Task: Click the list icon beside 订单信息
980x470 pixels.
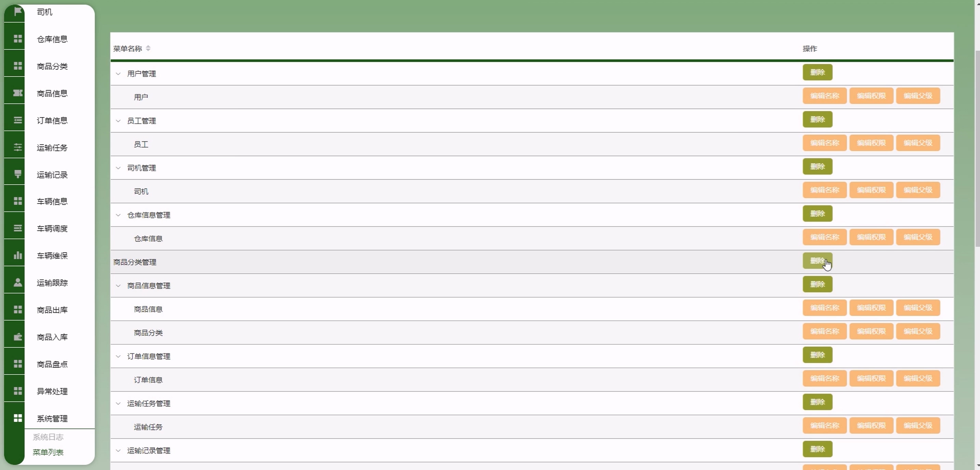Action: pyautogui.click(x=17, y=120)
